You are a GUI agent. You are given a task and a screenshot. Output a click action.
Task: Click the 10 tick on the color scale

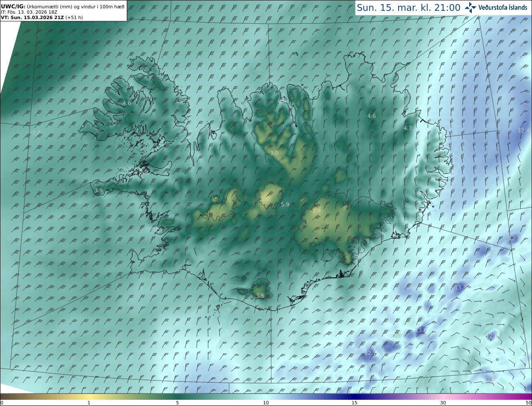click(x=266, y=403)
